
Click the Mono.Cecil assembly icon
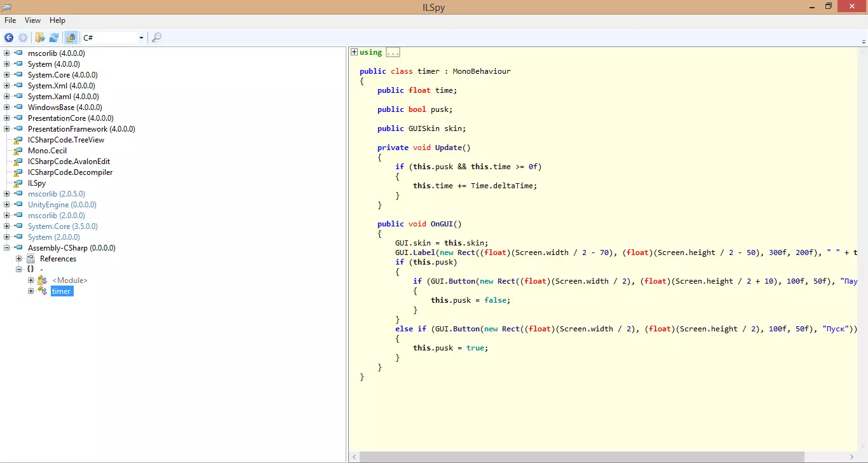[18, 151]
